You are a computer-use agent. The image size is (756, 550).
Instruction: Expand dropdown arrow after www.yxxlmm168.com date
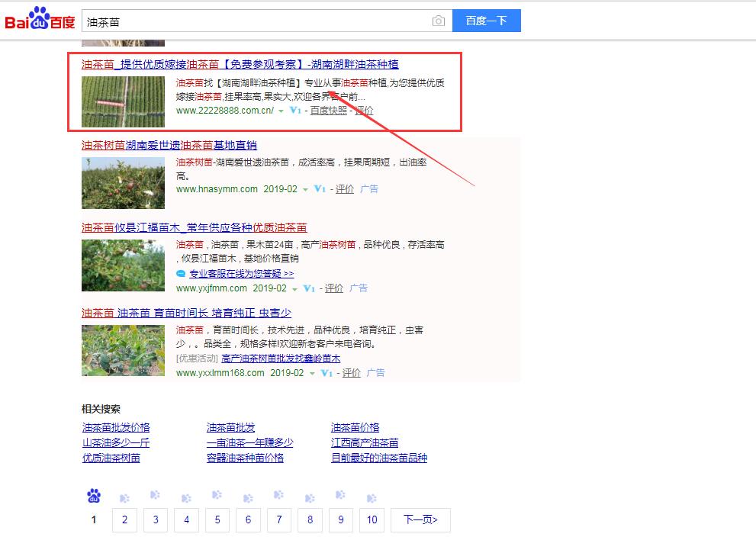tap(311, 374)
